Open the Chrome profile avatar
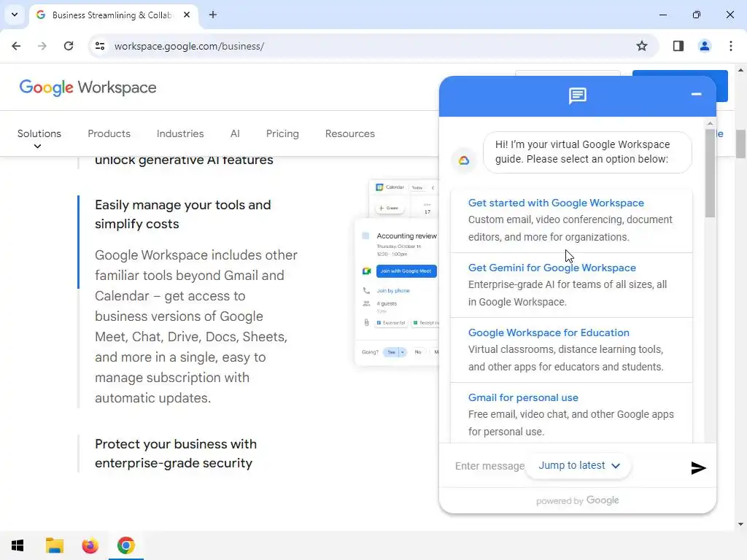The image size is (747, 560). (x=704, y=46)
